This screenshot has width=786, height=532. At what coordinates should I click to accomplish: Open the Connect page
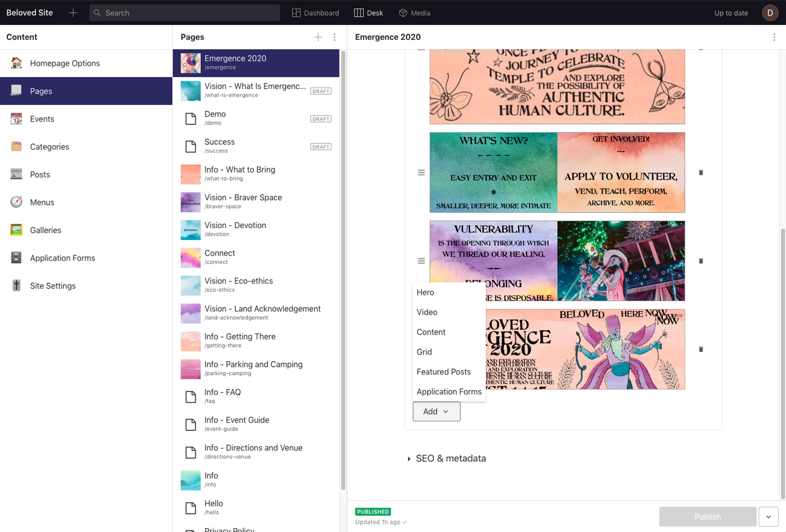pyautogui.click(x=256, y=258)
